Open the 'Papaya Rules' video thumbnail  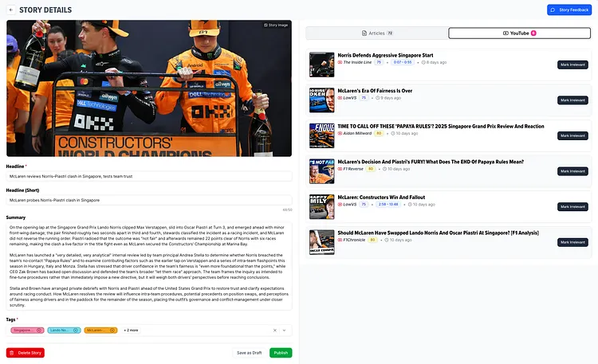(x=321, y=135)
